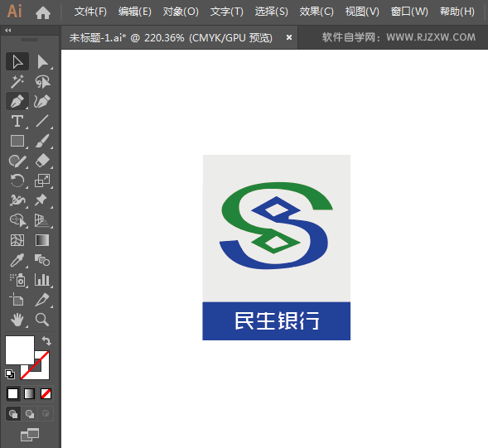Select the Direct Selection tool
The height and width of the screenshot is (448, 488).
pyautogui.click(x=42, y=61)
